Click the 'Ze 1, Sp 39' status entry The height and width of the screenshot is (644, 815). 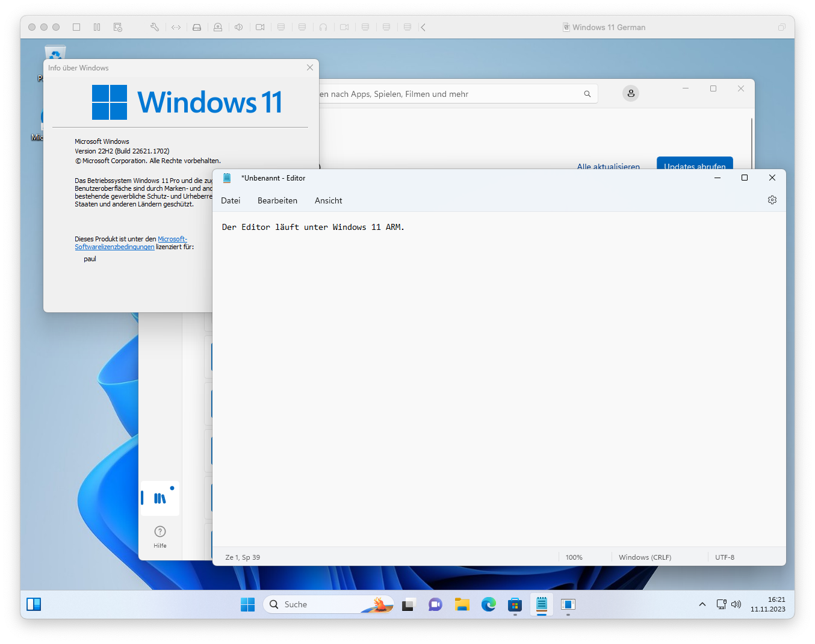243,557
